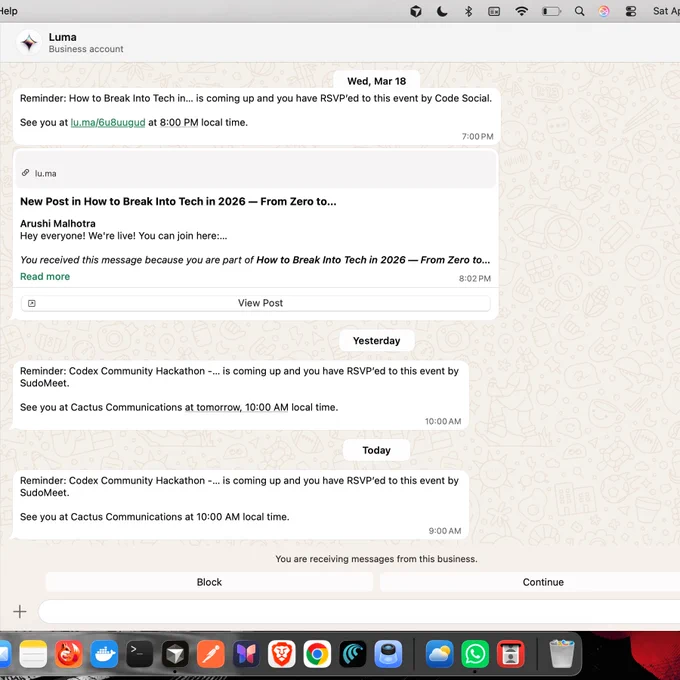
Task: Launch Siri from the menu bar
Action: (604, 11)
